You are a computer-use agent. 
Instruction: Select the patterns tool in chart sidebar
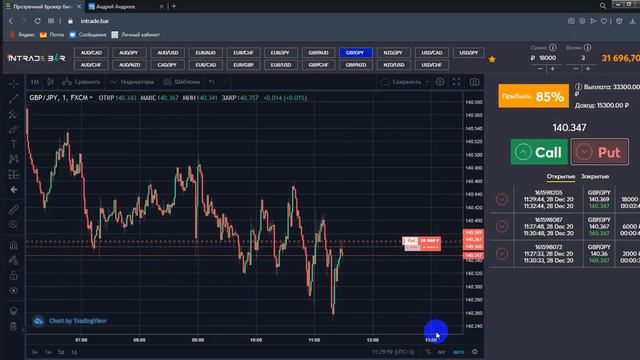point(13,159)
